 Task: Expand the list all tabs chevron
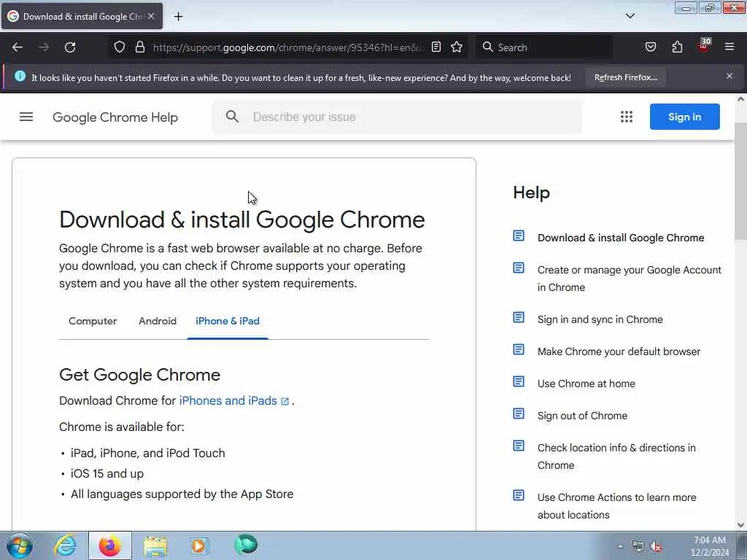(x=630, y=16)
